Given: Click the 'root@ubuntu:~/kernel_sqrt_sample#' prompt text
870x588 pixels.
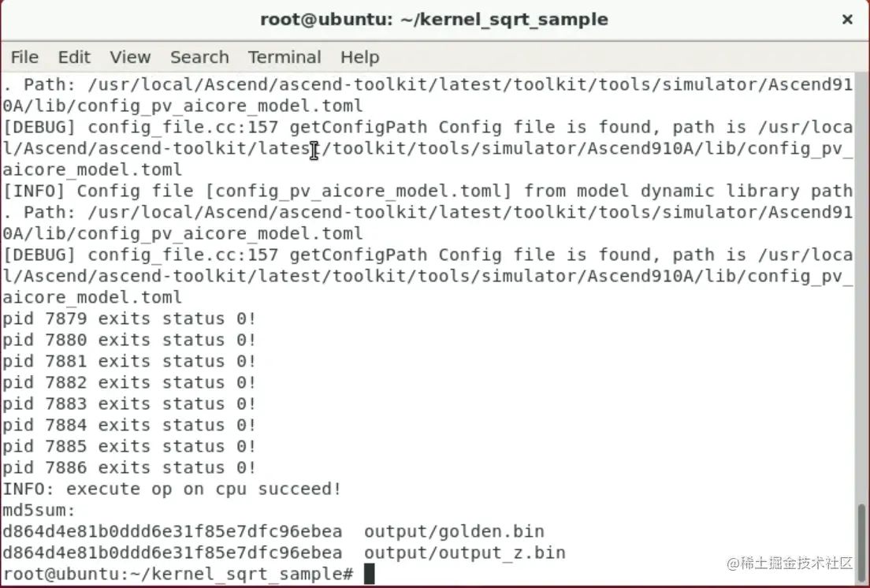Looking at the screenshot, I should (x=177, y=574).
